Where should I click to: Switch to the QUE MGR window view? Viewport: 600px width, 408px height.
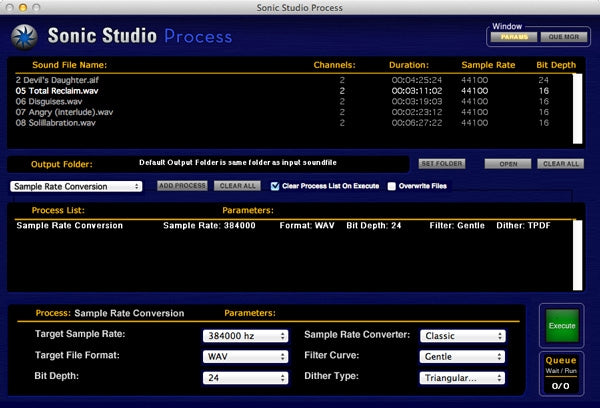[564, 37]
